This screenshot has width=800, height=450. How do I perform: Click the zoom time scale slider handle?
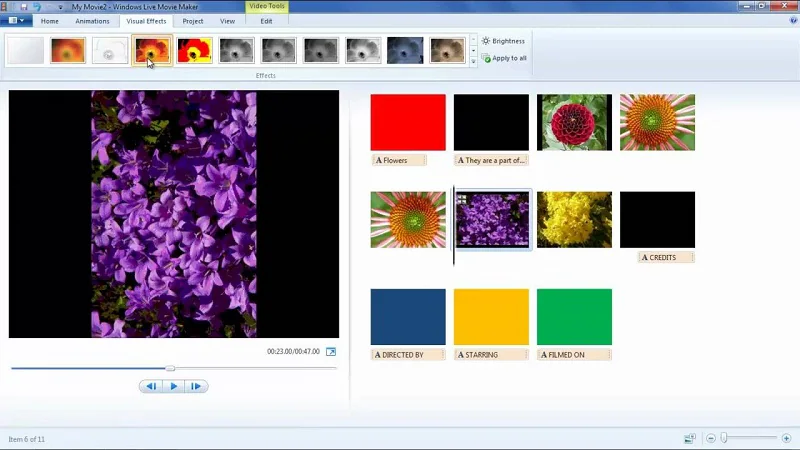point(723,438)
